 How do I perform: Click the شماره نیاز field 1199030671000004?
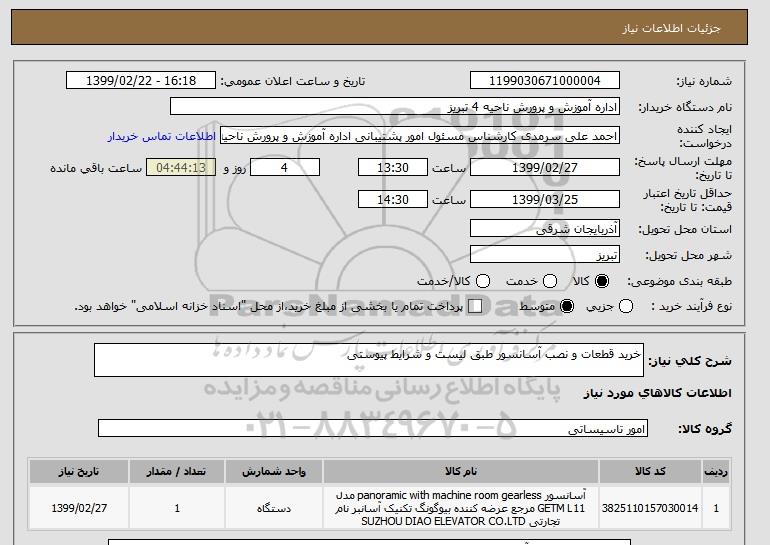[545, 81]
